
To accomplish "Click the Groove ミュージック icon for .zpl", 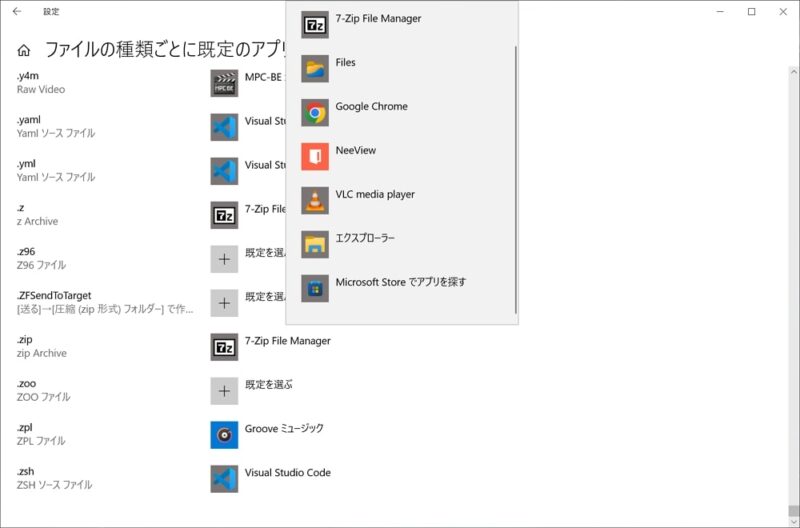I will [x=224, y=435].
